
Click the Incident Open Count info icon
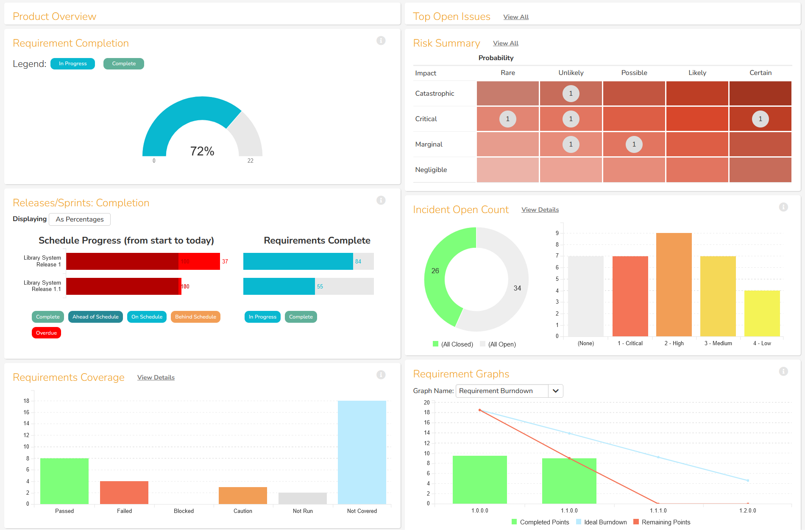click(x=783, y=207)
